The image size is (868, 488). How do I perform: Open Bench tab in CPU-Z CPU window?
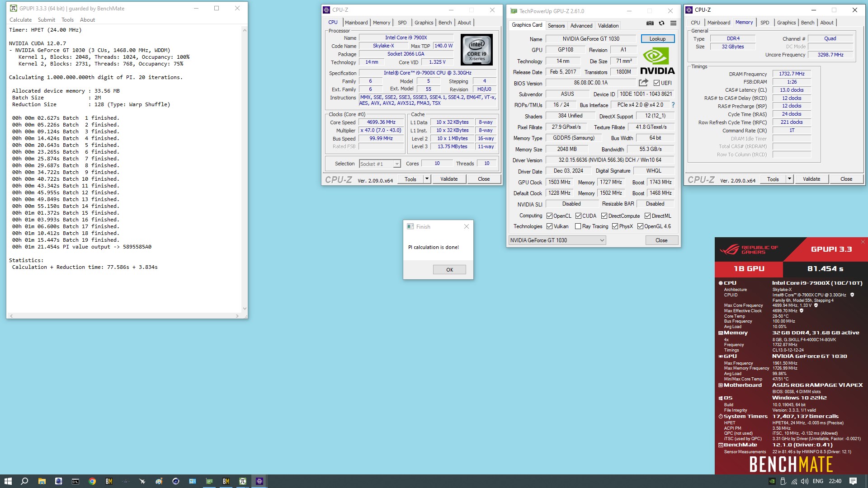coord(445,23)
